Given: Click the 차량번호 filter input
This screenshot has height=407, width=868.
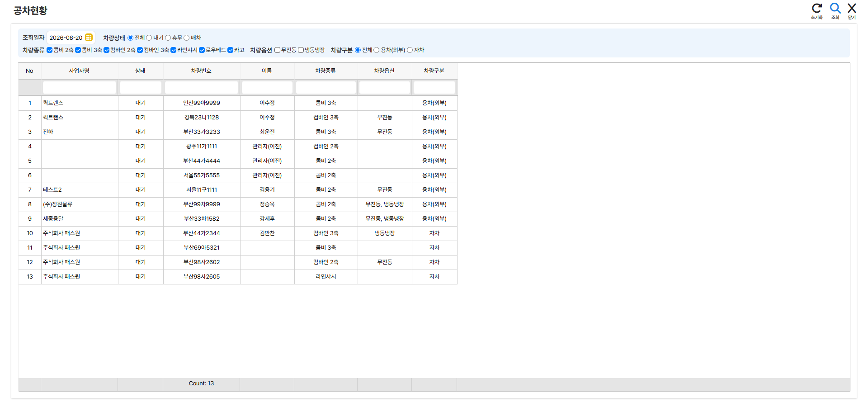Looking at the screenshot, I should pos(202,87).
